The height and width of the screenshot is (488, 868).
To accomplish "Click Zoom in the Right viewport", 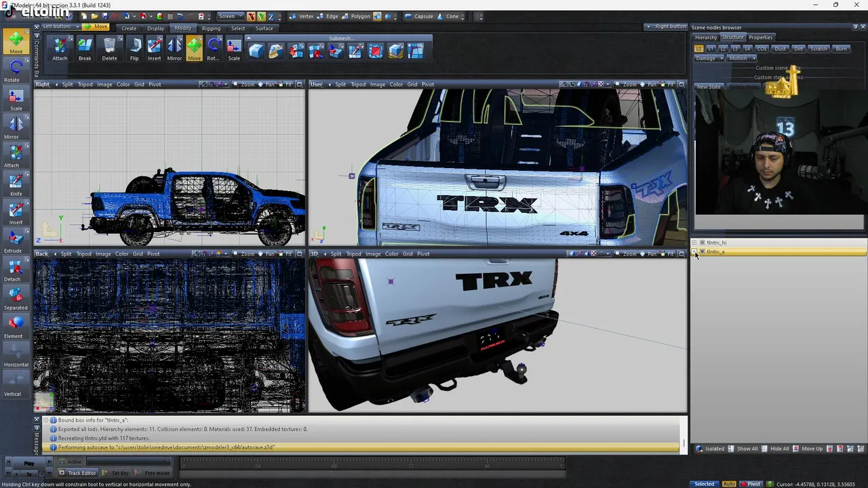I will tap(244, 85).
